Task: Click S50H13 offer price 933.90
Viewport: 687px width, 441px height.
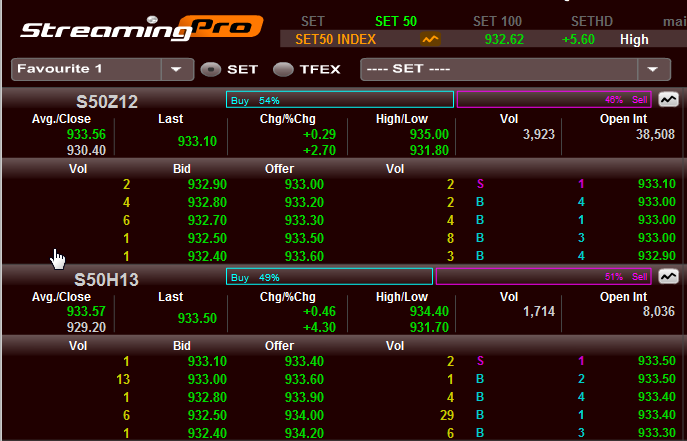Action: pyautogui.click(x=304, y=397)
